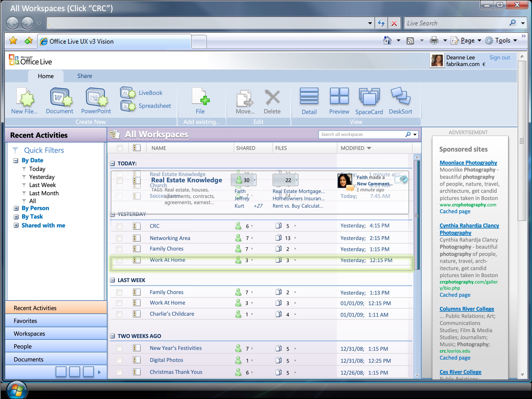Viewport: 532px width, 399px height.
Task: Select the Home ribbon tab
Action: coord(46,76)
